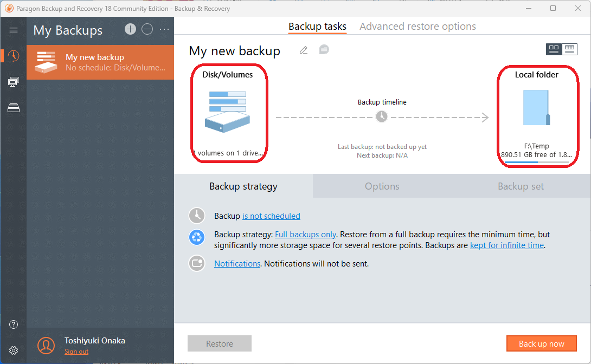
Task: Switch to the list view toggle
Action: [x=569, y=49]
